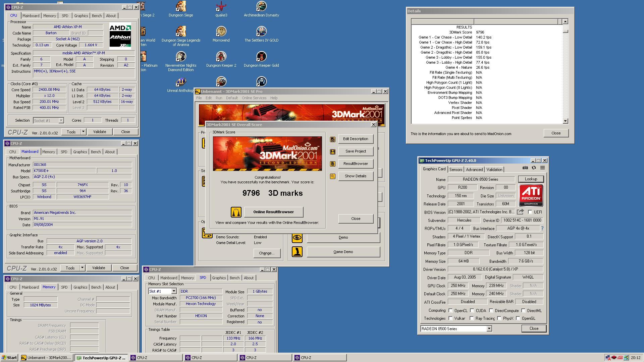This screenshot has width=644, height=362.
Task: Expand Tools dropdown arrow in CPU-Z Mainboard window
Action: [82, 268]
